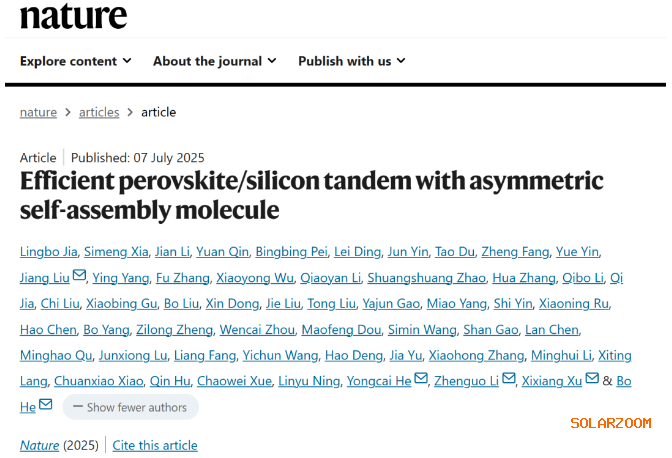Select author Shuangshuang Zhao link
The width and height of the screenshot is (672, 458).
click(x=426, y=277)
